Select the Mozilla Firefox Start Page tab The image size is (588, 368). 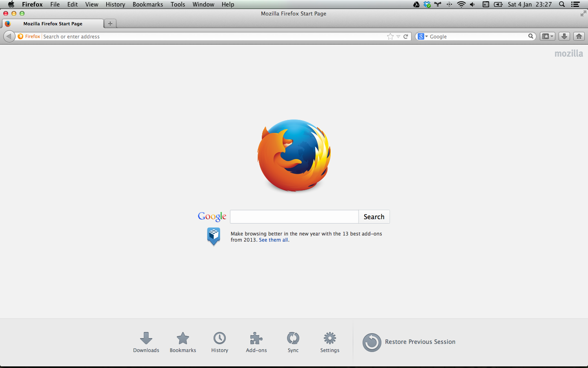click(53, 24)
